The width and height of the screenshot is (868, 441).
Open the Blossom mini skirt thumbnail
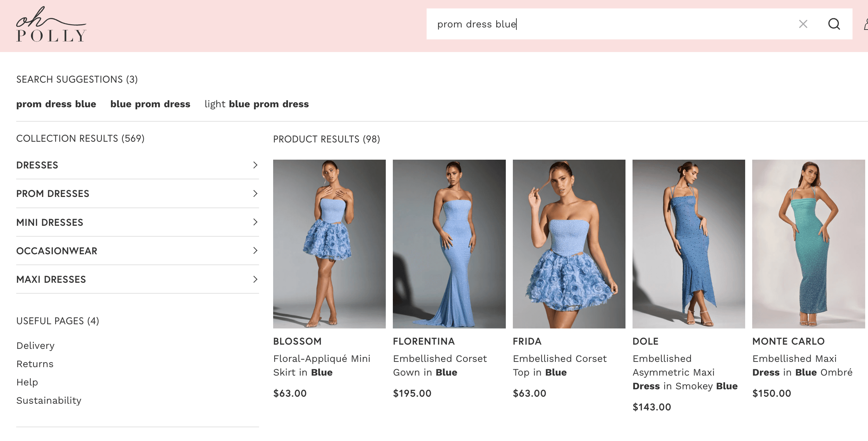329,244
